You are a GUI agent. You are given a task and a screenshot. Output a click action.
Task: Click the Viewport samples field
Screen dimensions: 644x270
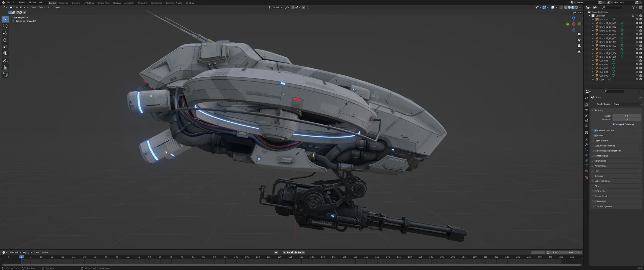(x=626, y=120)
